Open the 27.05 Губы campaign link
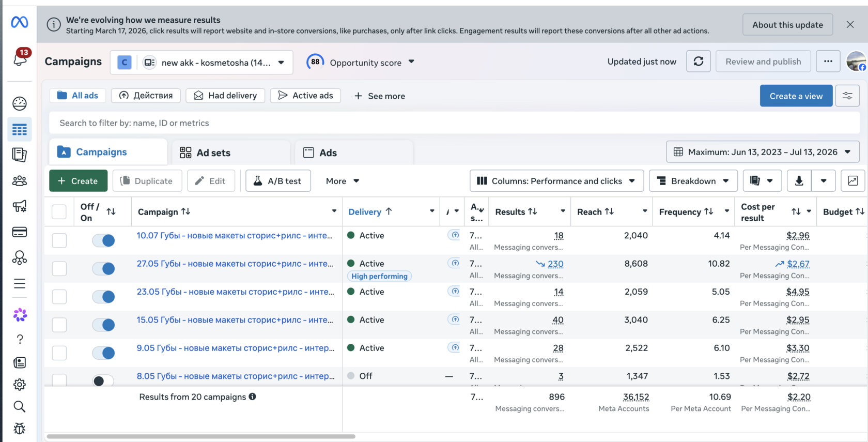The width and height of the screenshot is (868, 442). pos(235,264)
